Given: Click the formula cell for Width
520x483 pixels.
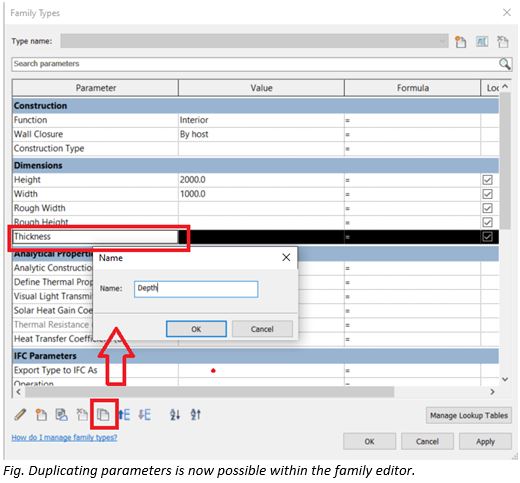Looking at the screenshot, I should pyautogui.click(x=413, y=194).
